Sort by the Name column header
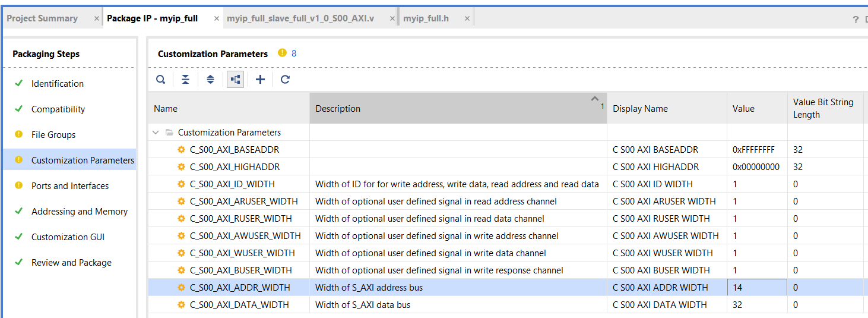This screenshot has height=318, width=868. 229,108
